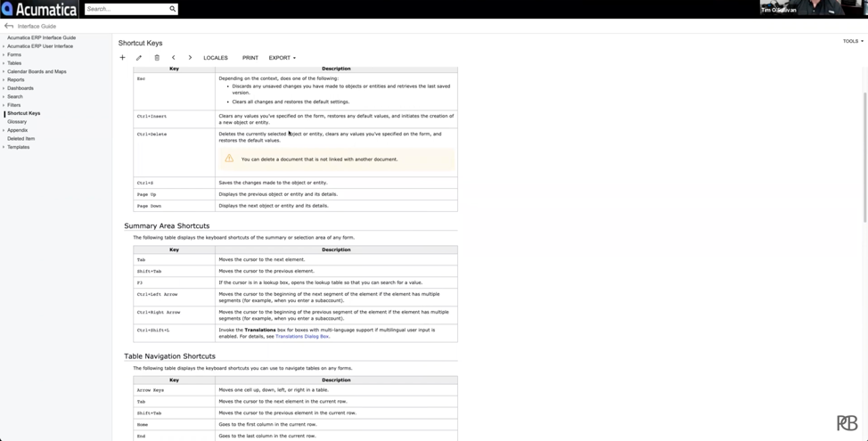Expand the Reports tree node
This screenshot has width=868, height=441.
(x=4, y=79)
